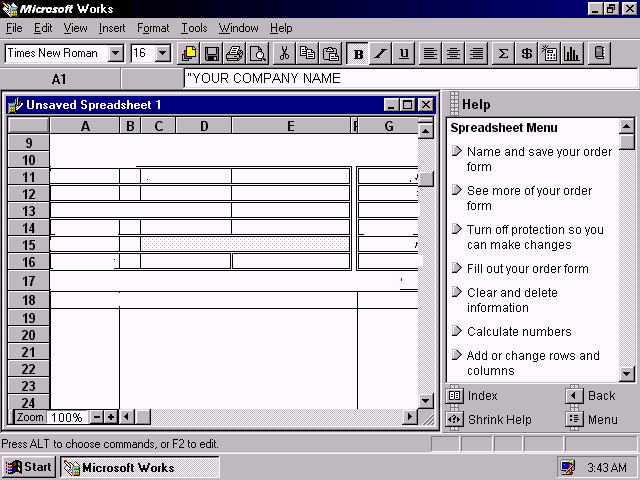
Task: Apply center alignment to cell
Action: pos(453,53)
